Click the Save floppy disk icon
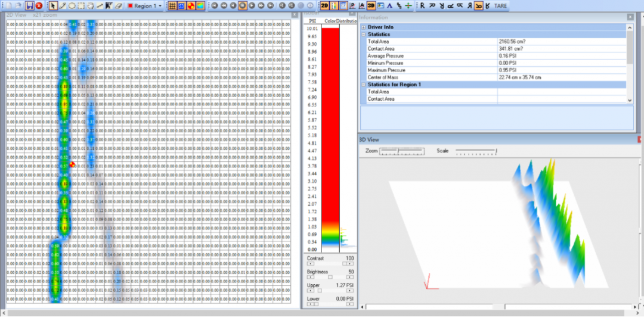This screenshot has height=317, width=644. coord(29,5)
